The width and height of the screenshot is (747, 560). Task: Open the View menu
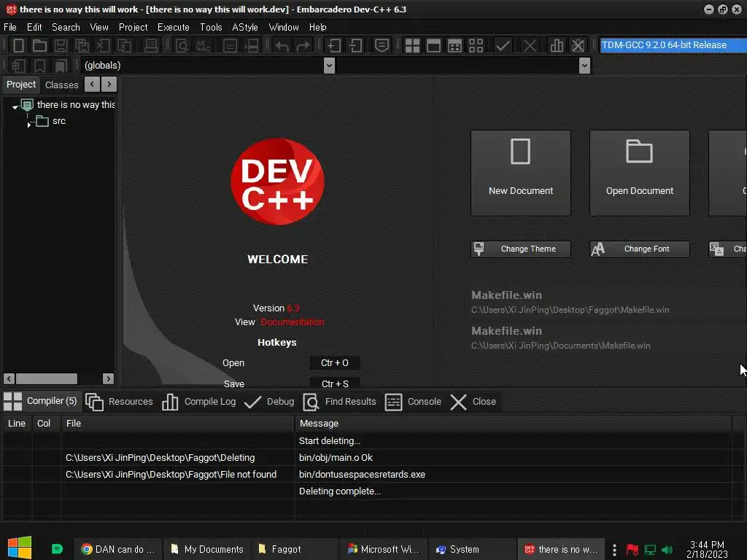(99, 27)
